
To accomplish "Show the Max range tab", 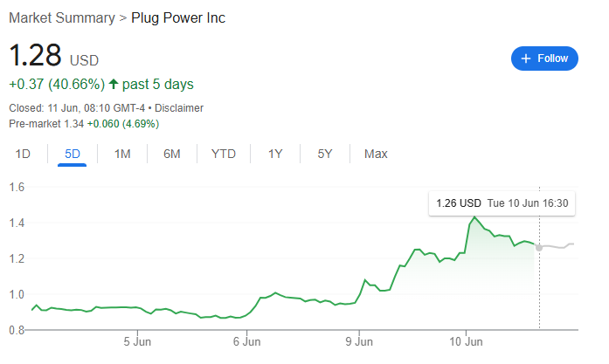I will (376, 154).
